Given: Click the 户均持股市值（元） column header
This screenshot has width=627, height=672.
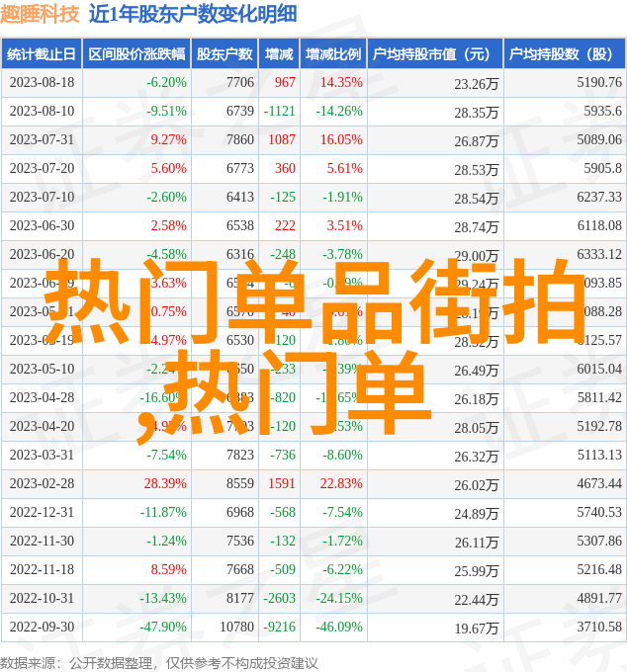Looking at the screenshot, I should pyautogui.click(x=434, y=54).
